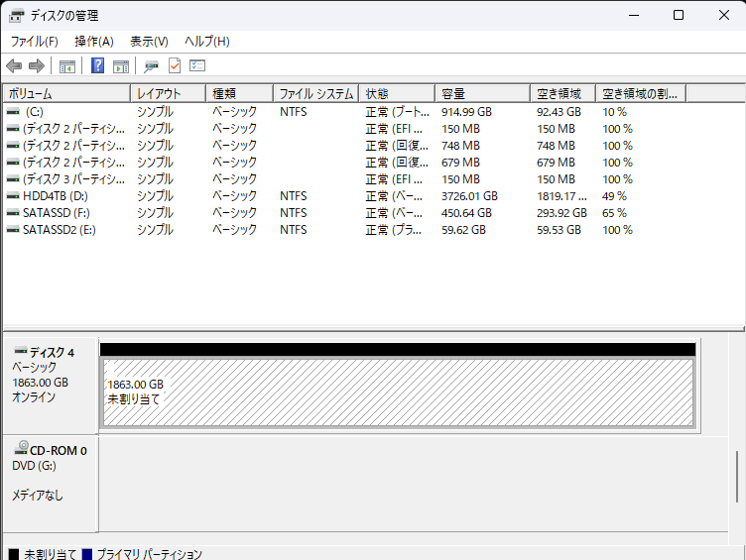Click the Back arrow in the toolbar
This screenshot has width=746, height=560.
point(14,66)
